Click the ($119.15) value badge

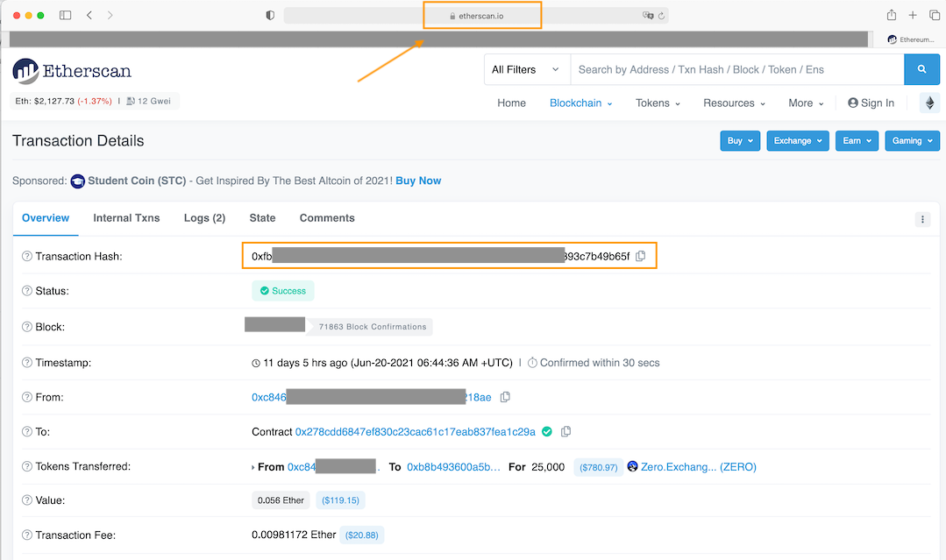[340, 500]
